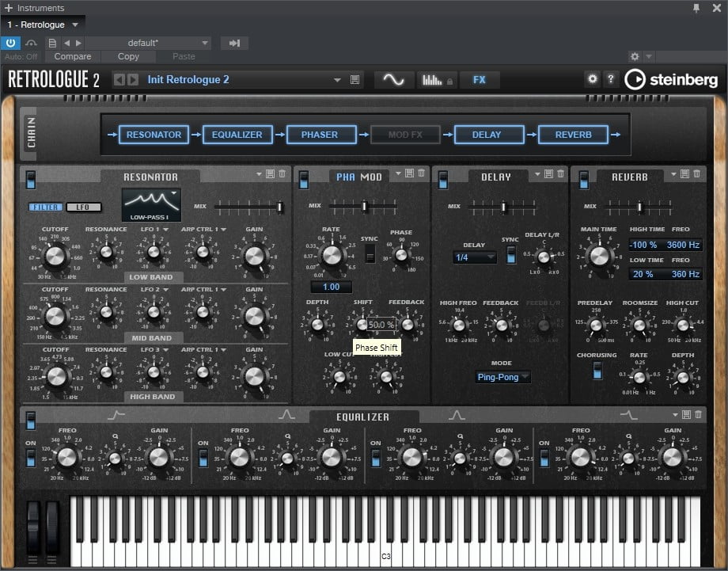Select the Phaser slot in the chain
The width and height of the screenshot is (728, 571).
[x=321, y=135]
